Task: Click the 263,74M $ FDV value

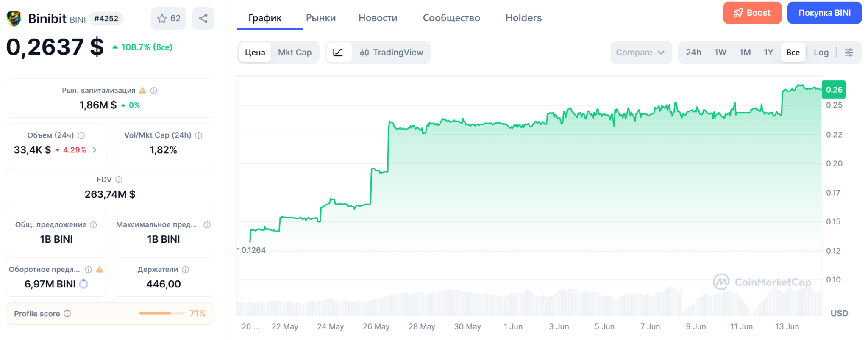Action: [x=110, y=194]
